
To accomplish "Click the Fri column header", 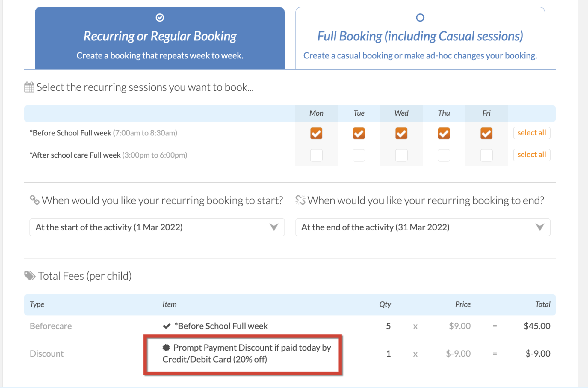I will tap(486, 113).
